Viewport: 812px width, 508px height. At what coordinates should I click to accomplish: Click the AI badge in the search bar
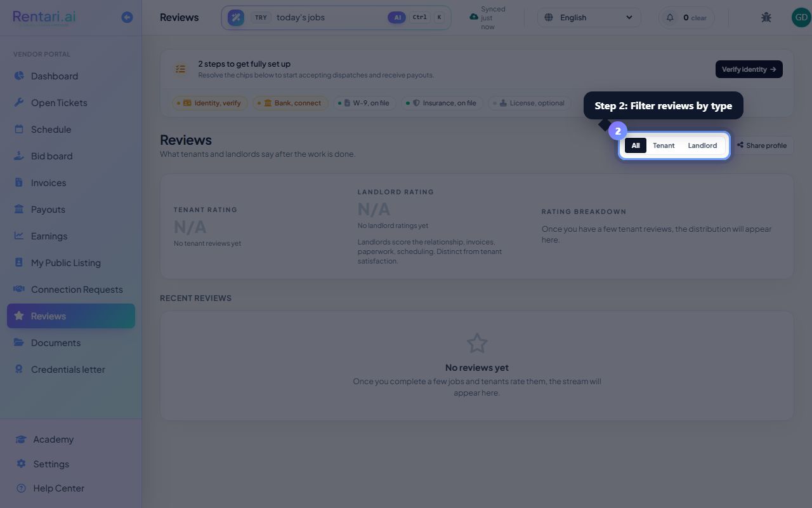coord(397,18)
